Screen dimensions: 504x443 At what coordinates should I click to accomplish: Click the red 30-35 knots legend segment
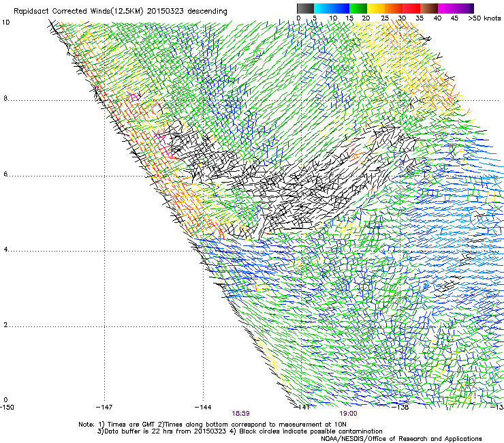tap(411, 8)
